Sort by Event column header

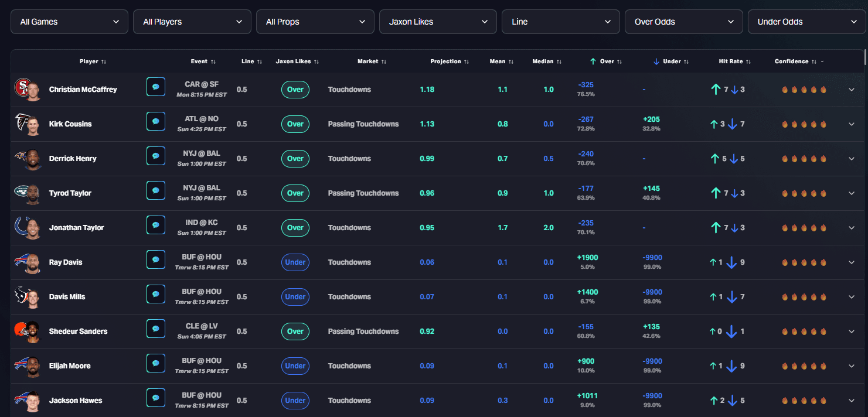point(203,61)
